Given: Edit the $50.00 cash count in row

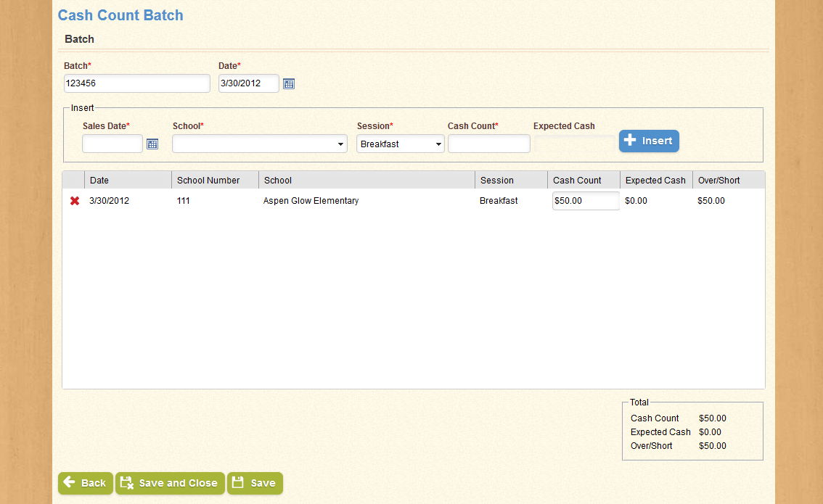Looking at the screenshot, I should 585,201.
